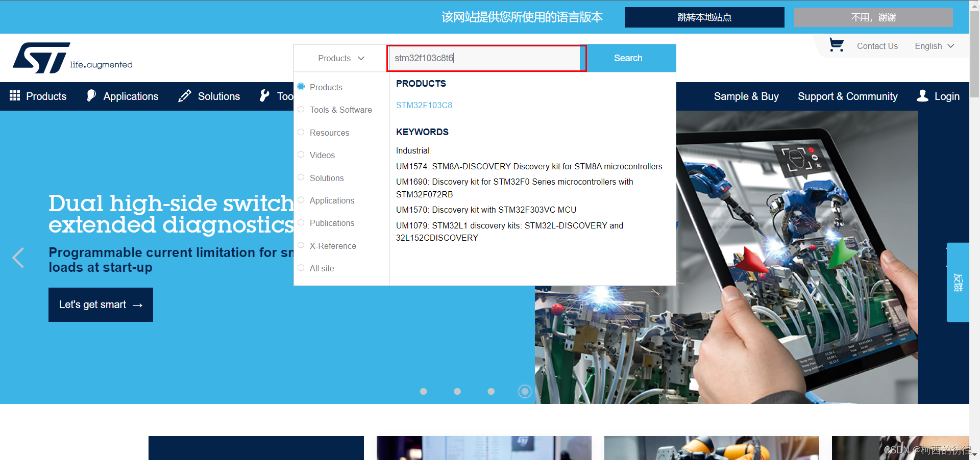Open the shopping cart icon
The image size is (980, 460).
(x=836, y=45)
